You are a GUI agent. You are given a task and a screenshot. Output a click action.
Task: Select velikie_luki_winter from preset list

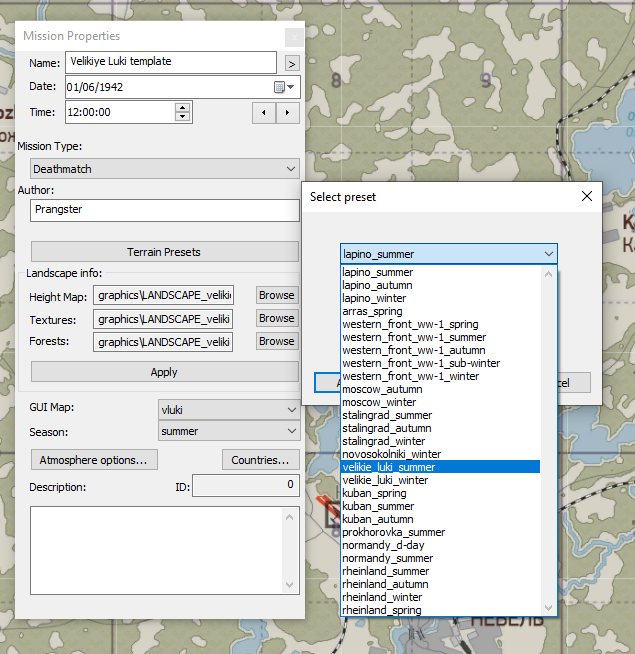coord(385,480)
